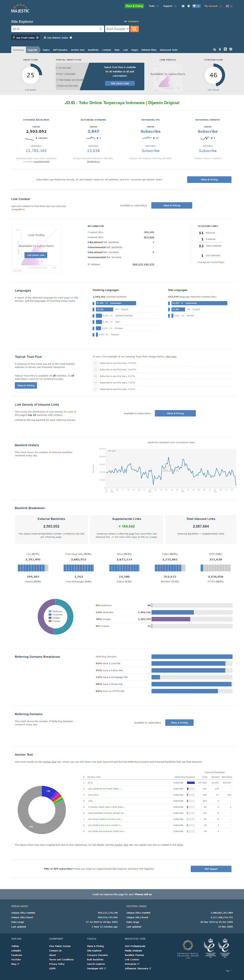
Task: Open the Related Sites tab
Action: point(149,50)
